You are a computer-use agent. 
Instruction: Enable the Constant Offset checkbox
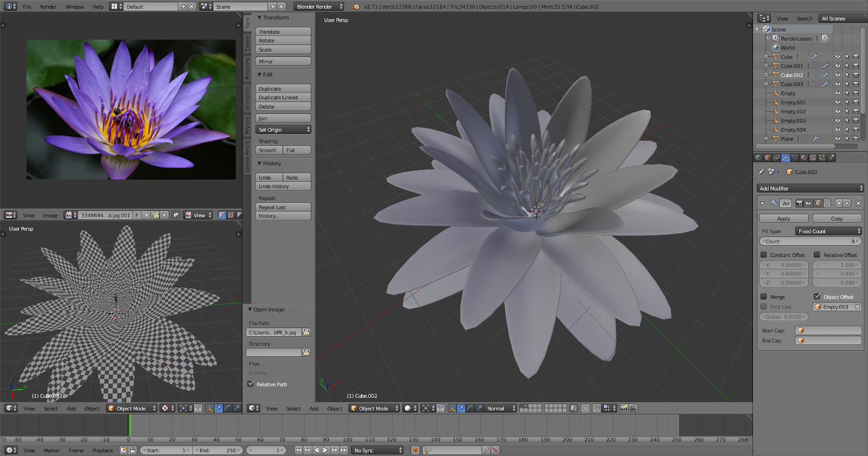click(764, 255)
